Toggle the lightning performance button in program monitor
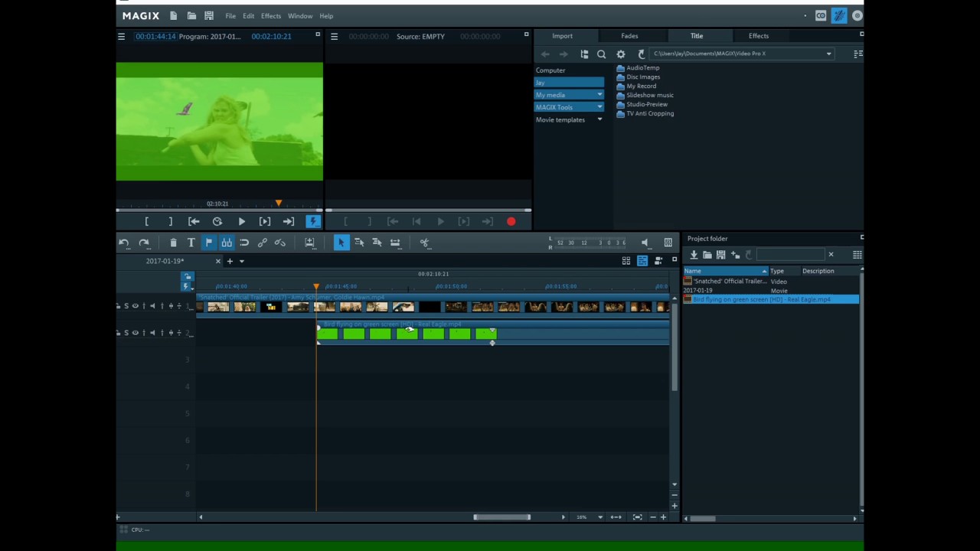The width and height of the screenshot is (980, 551). pyautogui.click(x=312, y=222)
